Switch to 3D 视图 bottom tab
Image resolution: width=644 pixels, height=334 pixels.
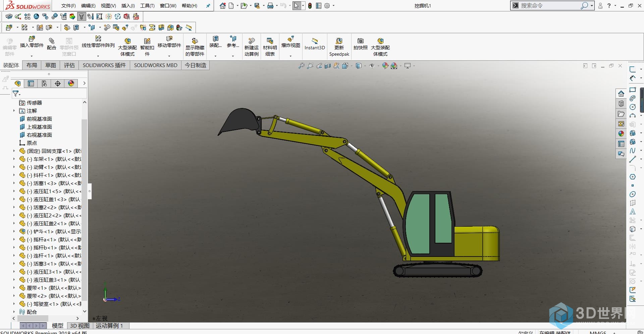(79, 326)
